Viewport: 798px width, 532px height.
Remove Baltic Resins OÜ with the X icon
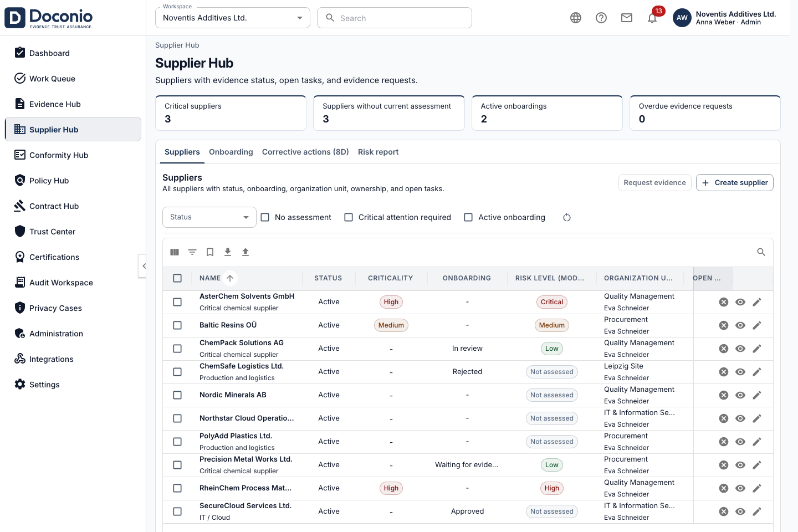click(x=724, y=325)
